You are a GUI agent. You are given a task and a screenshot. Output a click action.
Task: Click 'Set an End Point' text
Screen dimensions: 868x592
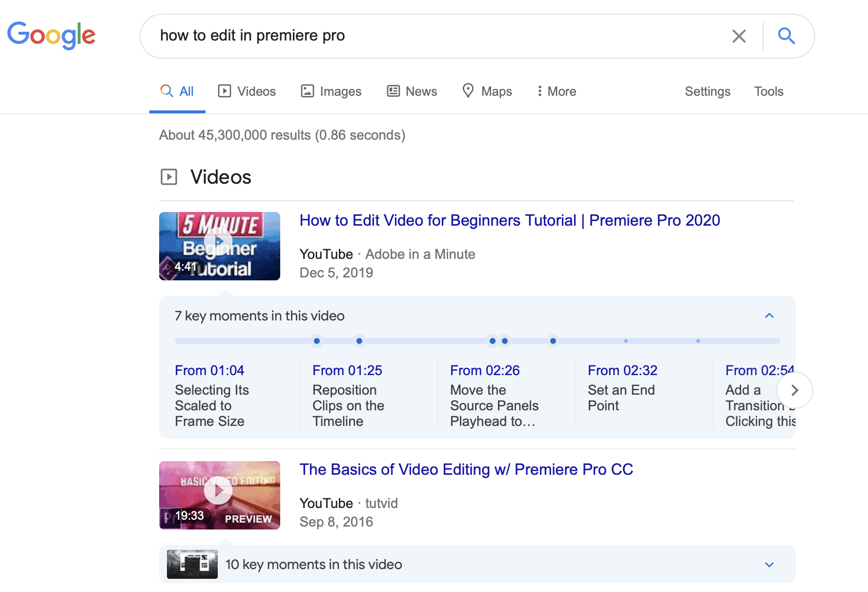coord(621,398)
